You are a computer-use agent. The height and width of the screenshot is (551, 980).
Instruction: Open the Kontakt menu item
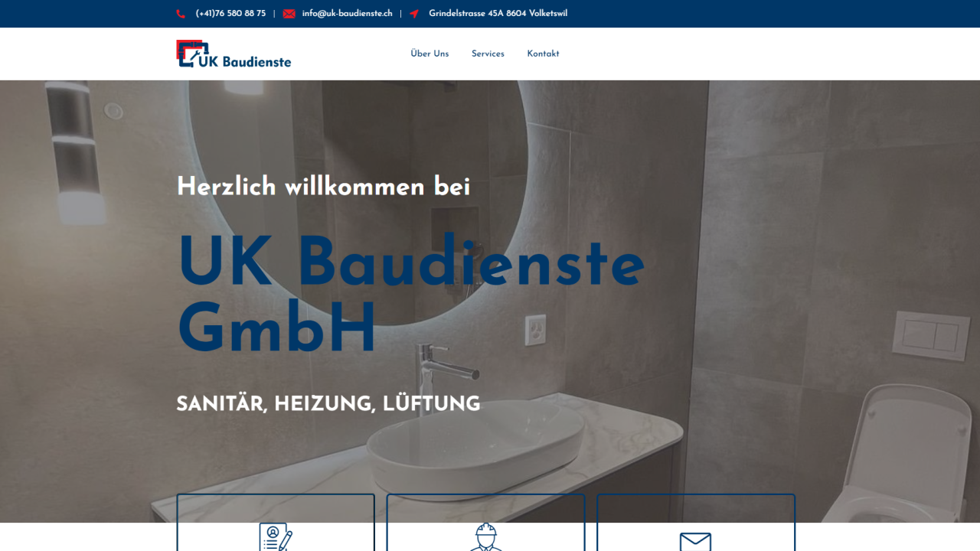543,54
